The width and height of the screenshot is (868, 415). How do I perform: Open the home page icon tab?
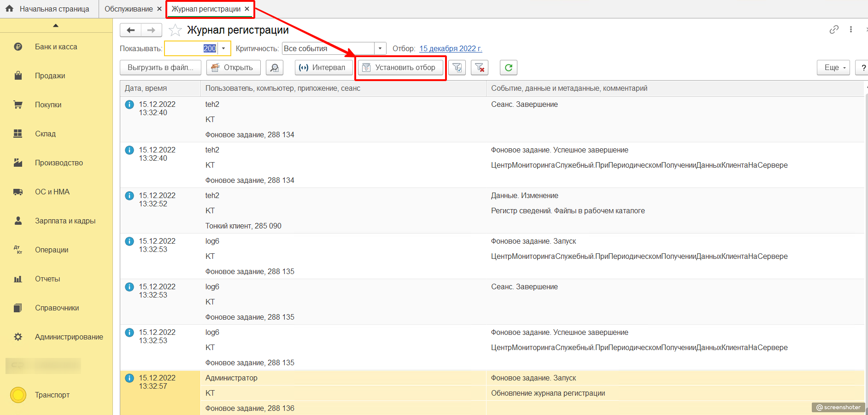pos(10,9)
